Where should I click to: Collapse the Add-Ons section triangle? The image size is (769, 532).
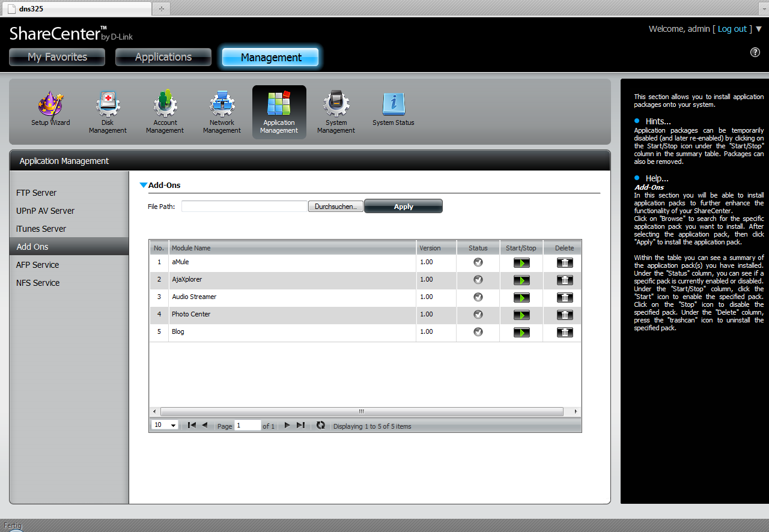point(144,185)
